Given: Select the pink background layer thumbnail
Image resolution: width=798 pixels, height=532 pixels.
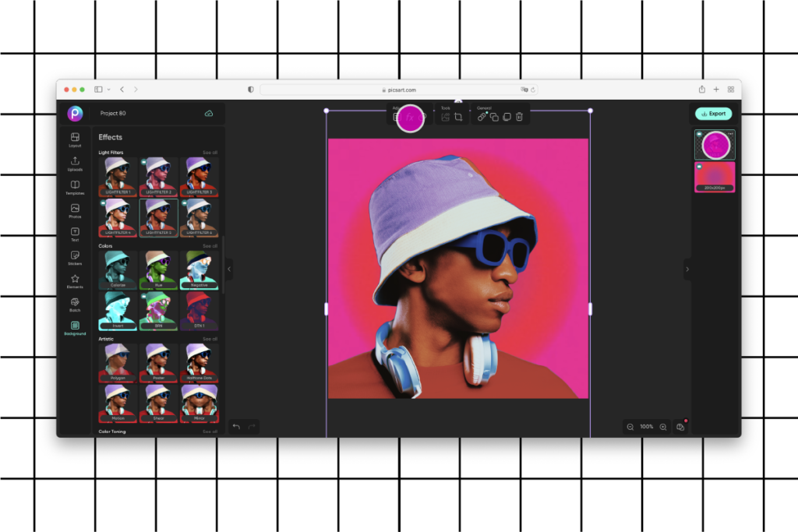Looking at the screenshot, I should [714, 177].
